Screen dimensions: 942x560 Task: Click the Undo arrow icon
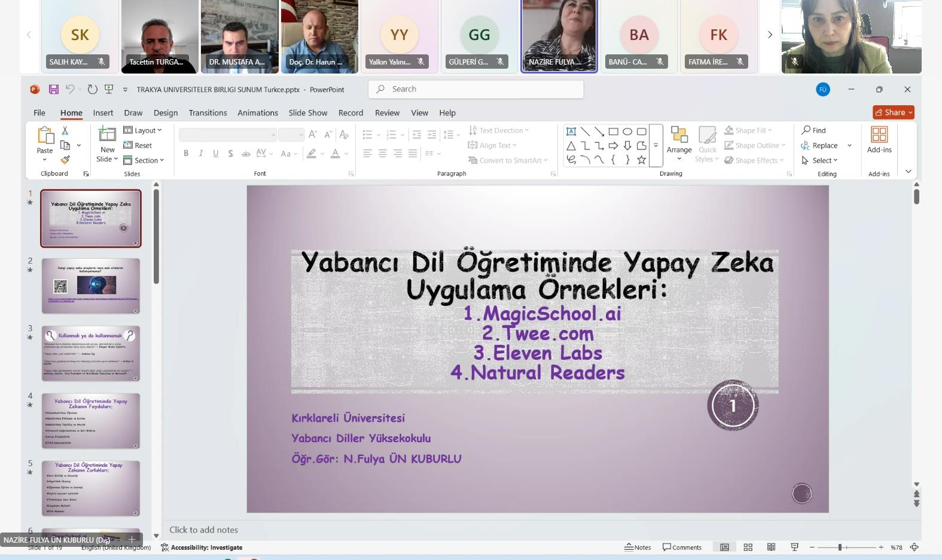70,89
